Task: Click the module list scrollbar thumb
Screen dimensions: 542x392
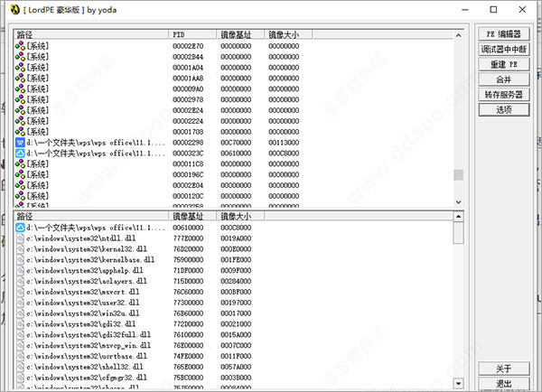Action: coord(458,233)
